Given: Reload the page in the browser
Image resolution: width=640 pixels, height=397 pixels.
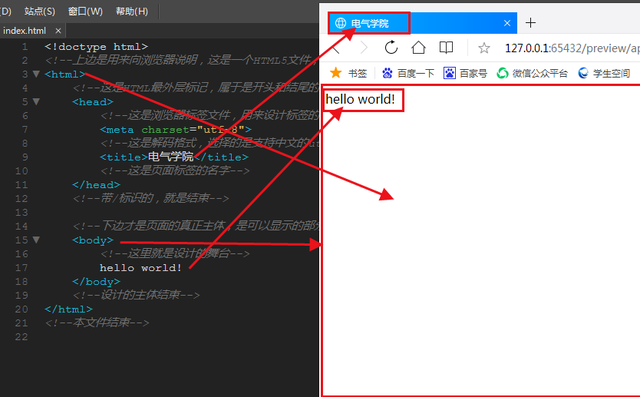Looking at the screenshot, I should 391,48.
